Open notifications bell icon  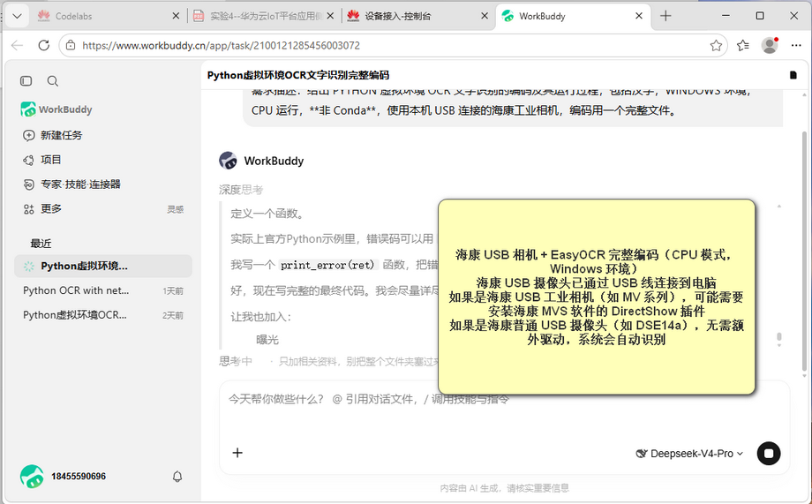click(177, 477)
